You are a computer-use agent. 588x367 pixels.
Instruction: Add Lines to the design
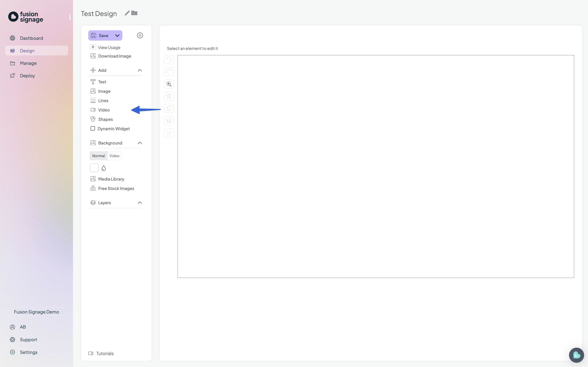pyautogui.click(x=99, y=101)
